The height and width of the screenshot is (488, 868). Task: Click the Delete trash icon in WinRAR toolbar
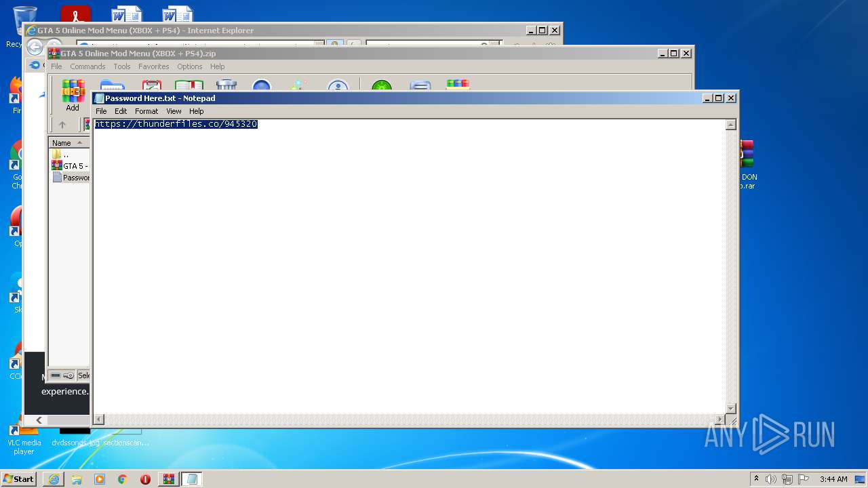tap(226, 85)
